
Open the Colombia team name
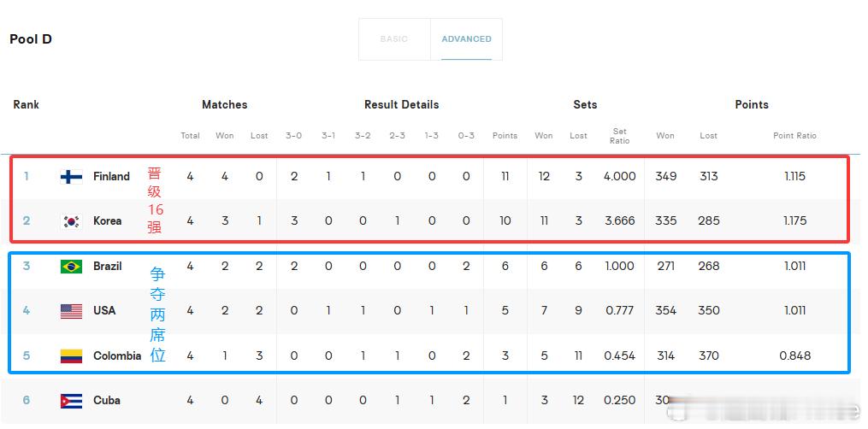117,356
